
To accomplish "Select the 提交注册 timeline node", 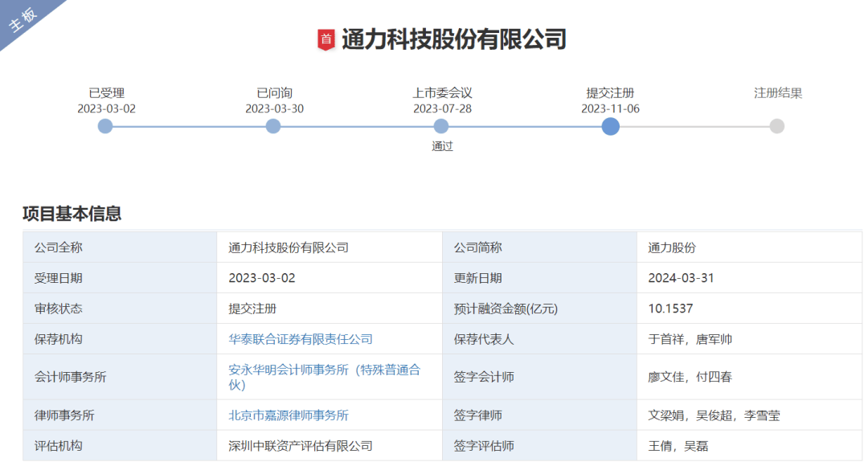I will 611,127.
